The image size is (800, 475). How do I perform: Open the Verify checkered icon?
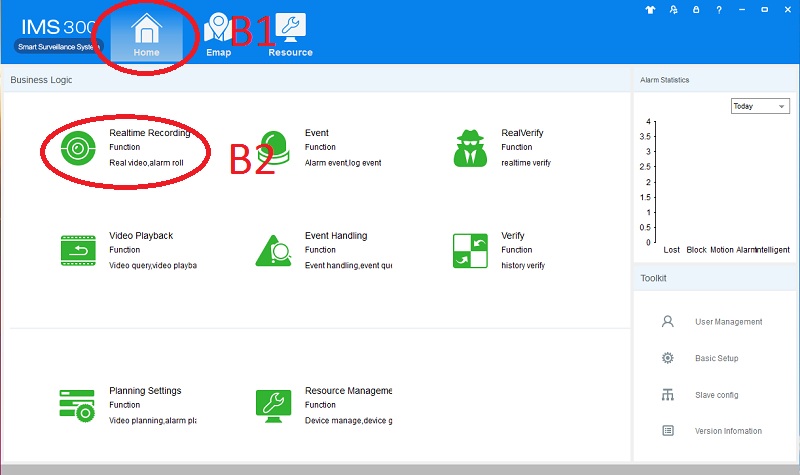pos(470,251)
